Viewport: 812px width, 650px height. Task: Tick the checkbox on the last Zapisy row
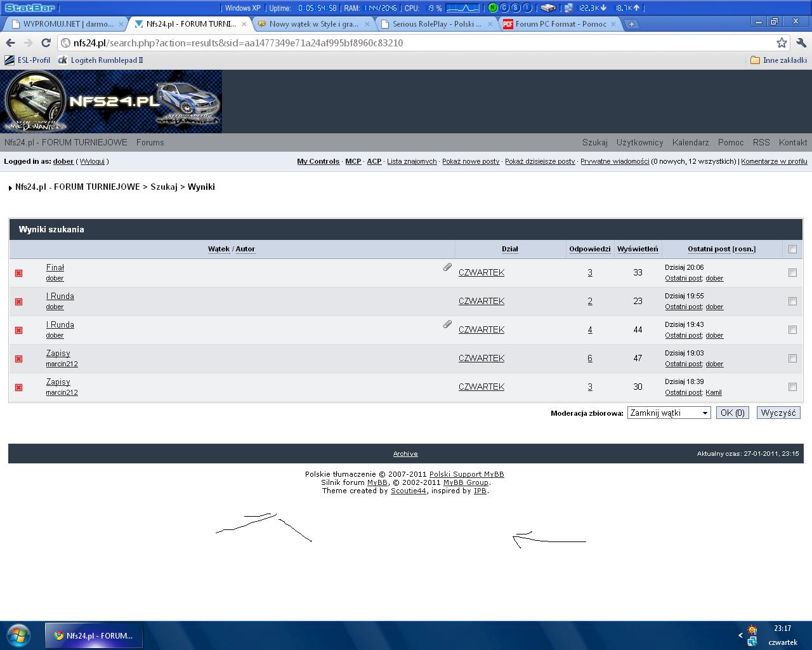coord(792,387)
